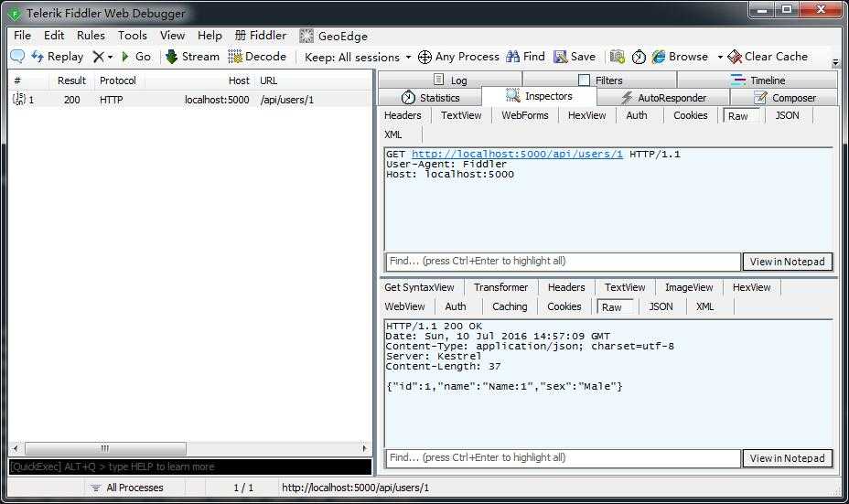
Task: Open the Keep: All sessions dropdown
Action: tap(358, 57)
